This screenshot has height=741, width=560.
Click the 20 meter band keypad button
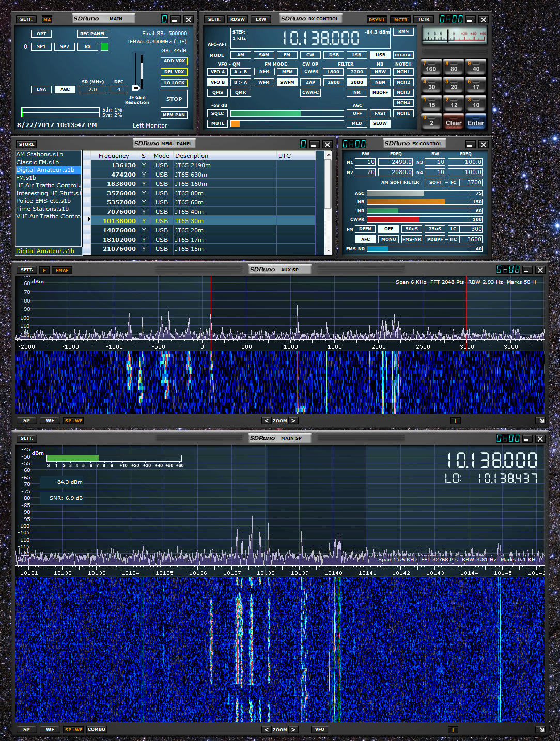[454, 84]
